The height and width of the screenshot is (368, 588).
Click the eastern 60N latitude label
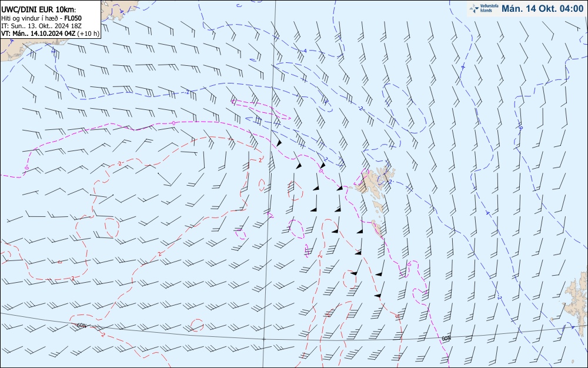pyautogui.click(x=446, y=339)
